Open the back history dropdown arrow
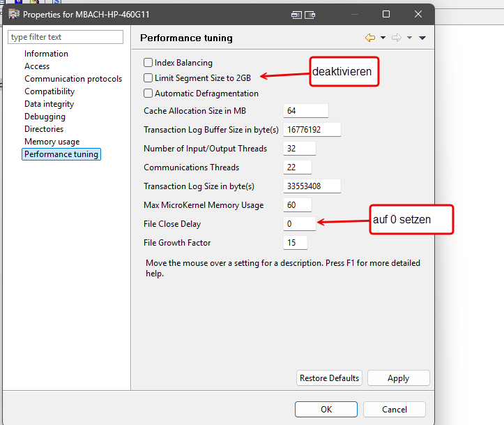 click(383, 38)
